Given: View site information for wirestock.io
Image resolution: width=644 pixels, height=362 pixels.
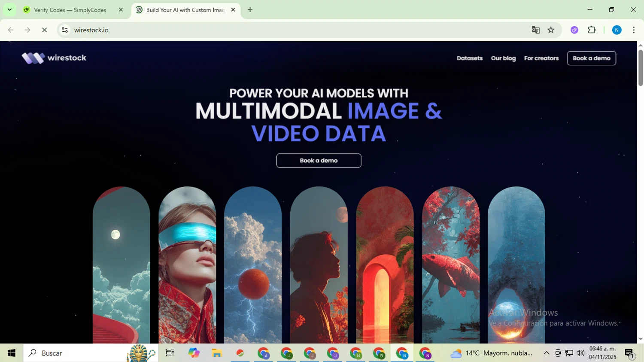Looking at the screenshot, I should pos(65,30).
